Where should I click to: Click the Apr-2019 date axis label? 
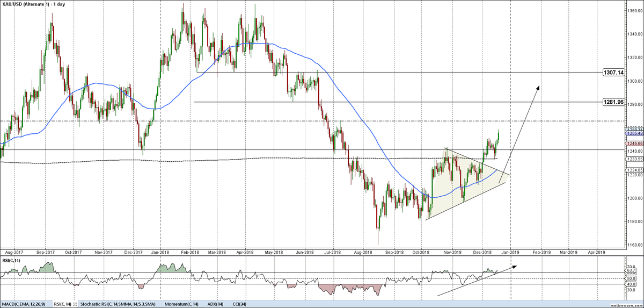(597, 252)
